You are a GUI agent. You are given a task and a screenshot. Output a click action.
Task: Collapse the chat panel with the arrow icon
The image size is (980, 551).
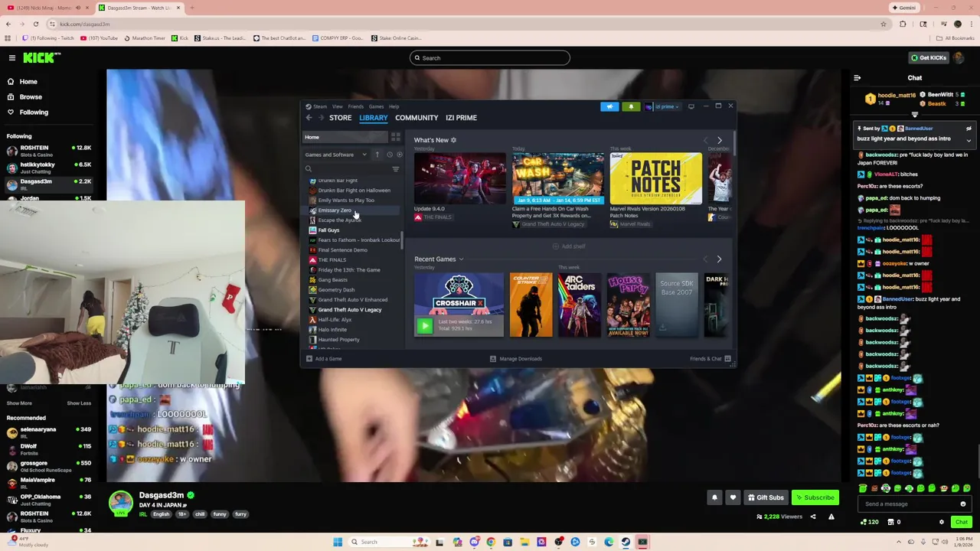coord(857,77)
